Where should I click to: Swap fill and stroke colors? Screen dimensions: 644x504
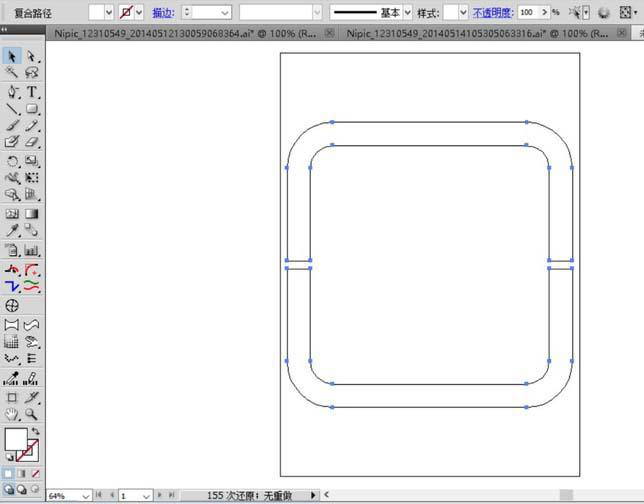(x=36, y=431)
